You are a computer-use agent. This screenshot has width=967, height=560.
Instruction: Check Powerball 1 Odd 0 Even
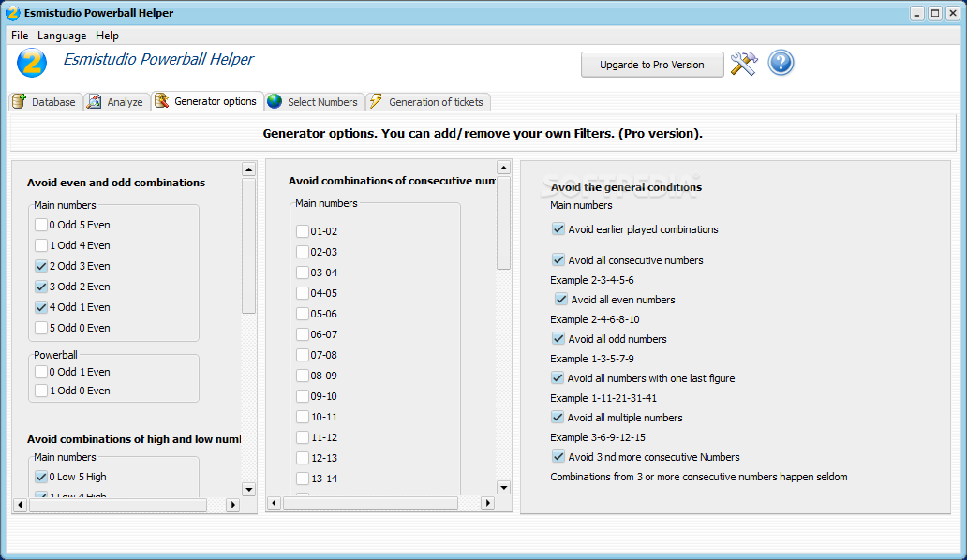(41, 391)
